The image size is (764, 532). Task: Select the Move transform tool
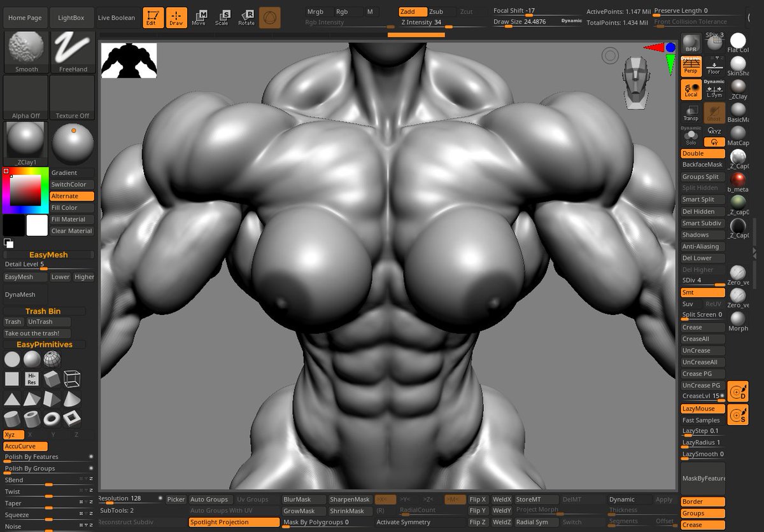coord(199,18)
